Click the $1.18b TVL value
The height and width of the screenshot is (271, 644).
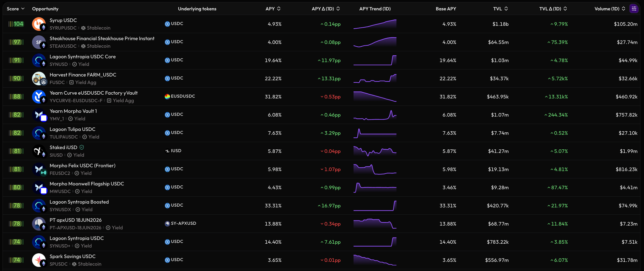tap(500, 24)
